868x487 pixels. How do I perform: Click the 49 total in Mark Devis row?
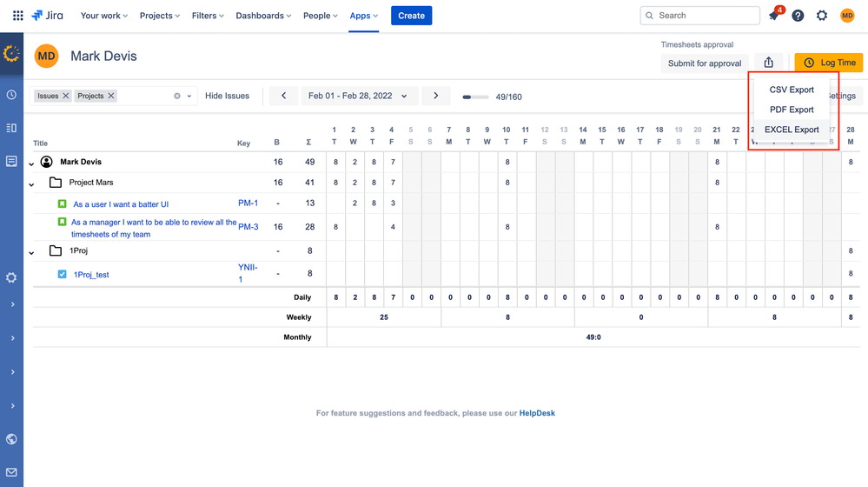[309, 162]
